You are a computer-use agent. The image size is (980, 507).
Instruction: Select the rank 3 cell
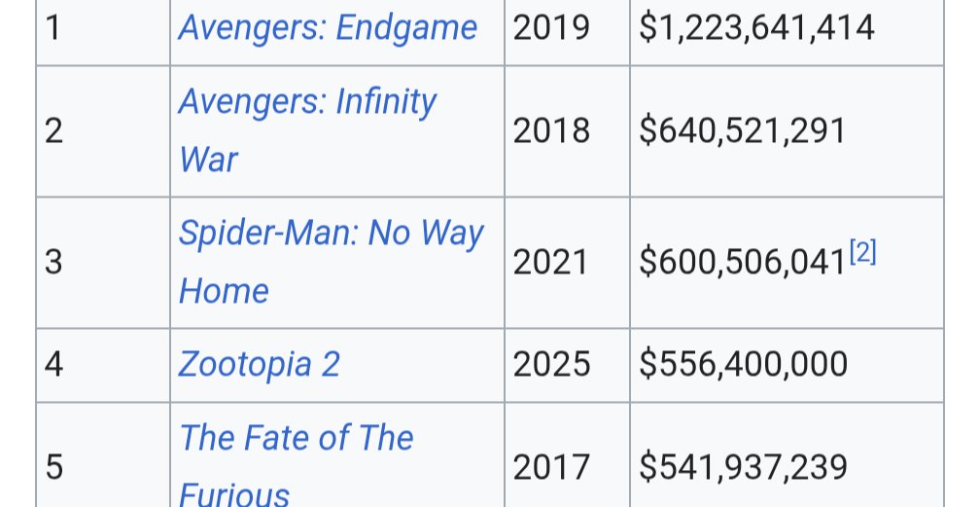53,262
